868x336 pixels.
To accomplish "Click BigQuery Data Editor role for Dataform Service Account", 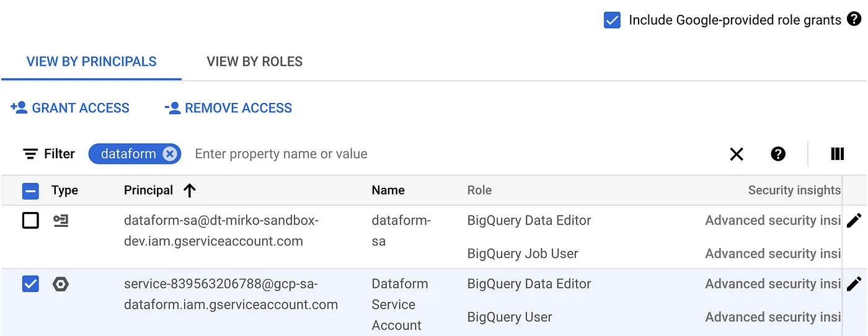I will pyautogui.click(x=529, y=284).
